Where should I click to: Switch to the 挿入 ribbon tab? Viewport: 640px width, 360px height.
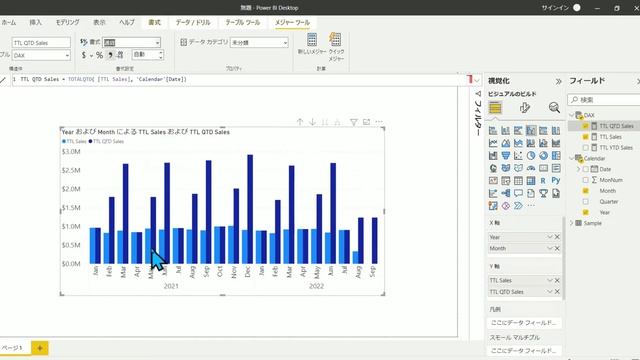tap(36, 22)
